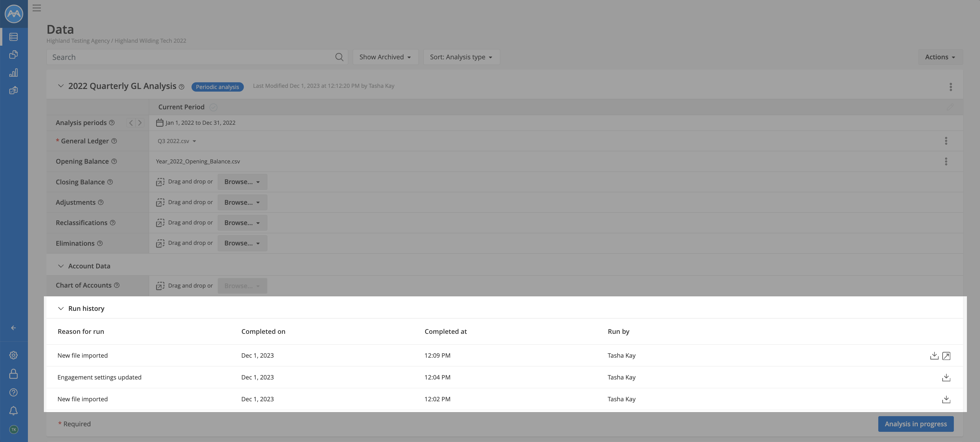Viewport: 980px width, 442px height.
Task: Click Closing Balance drag and drop area
Action: click(x=185, y=182)
